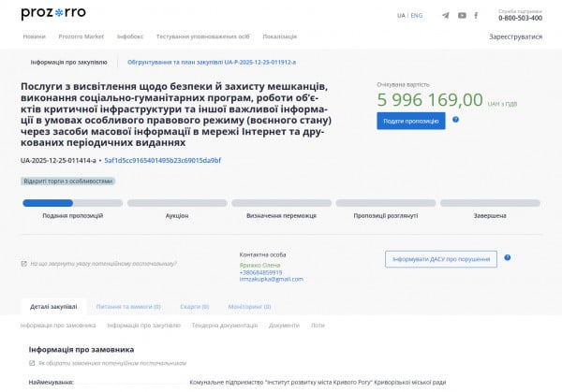Image resolution: width=562 pixels, height=392 pixels.
Task: Click checkmark icon near 'Як обирати замовника'
Action: (32, 362)
